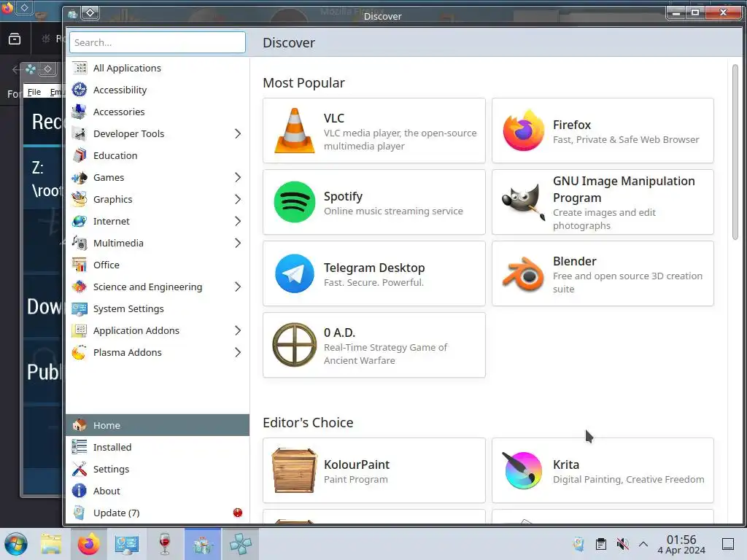This screenshot has width=747, height=560.
Task: Click the Accessibility category icon
Action: [80, 90]
